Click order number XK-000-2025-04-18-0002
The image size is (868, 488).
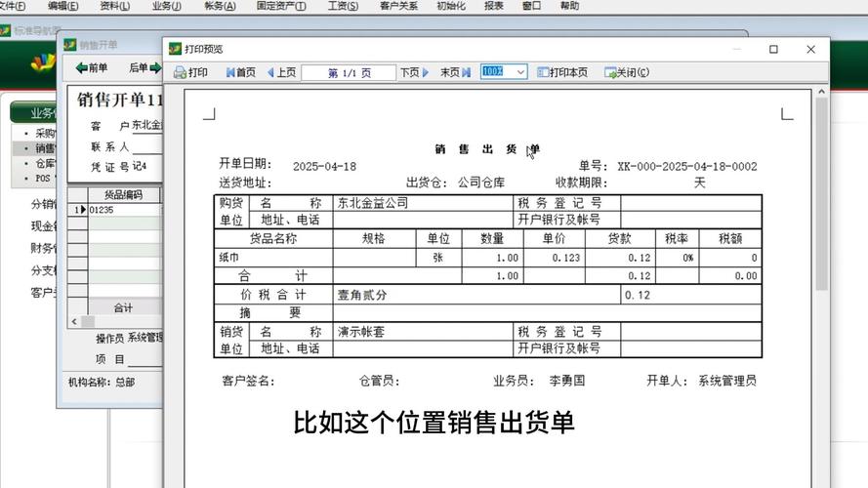coord(687,167)
